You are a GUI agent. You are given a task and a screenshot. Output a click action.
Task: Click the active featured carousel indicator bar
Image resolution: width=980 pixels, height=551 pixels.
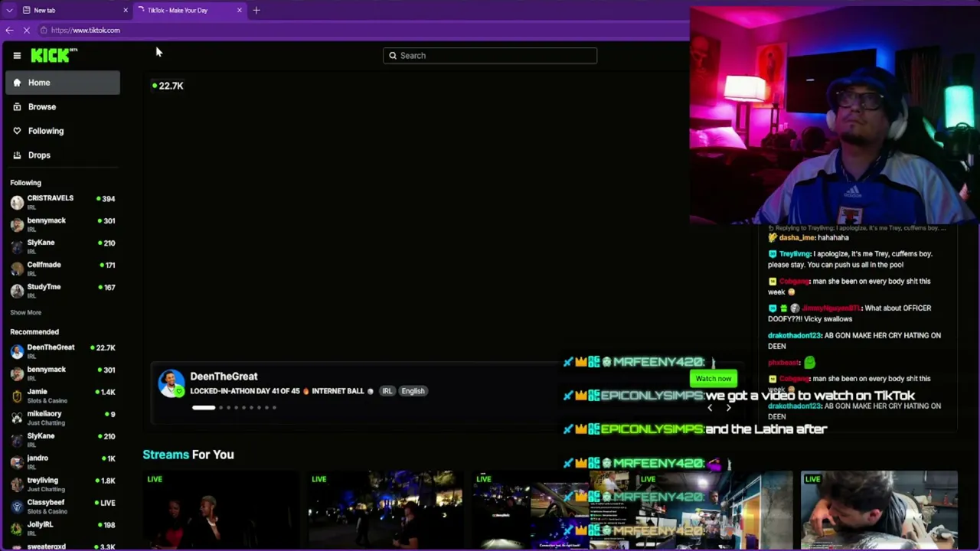coord(204,407)
